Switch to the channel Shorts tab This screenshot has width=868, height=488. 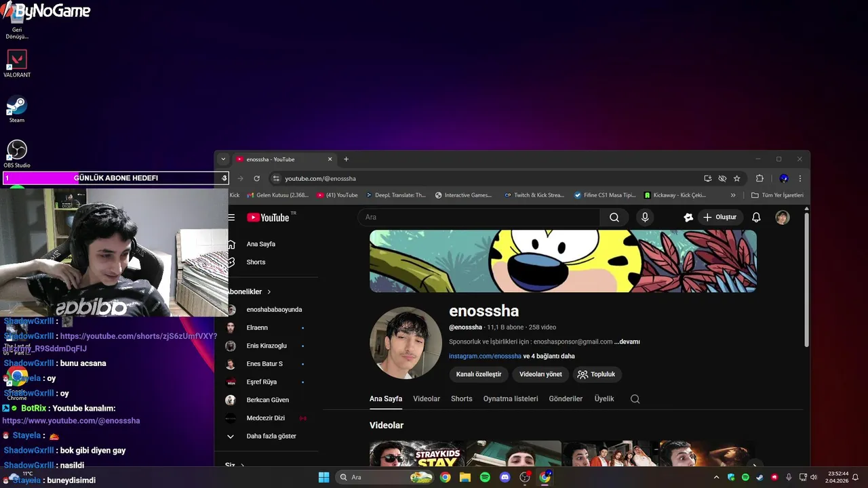click(x=462, y=399)
